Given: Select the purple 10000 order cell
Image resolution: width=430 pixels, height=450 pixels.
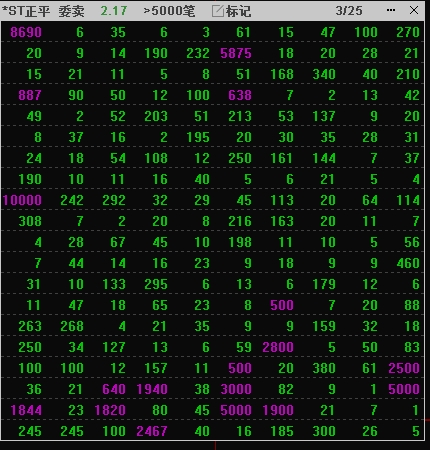Looking at the screenshot, I should point(22,200).
